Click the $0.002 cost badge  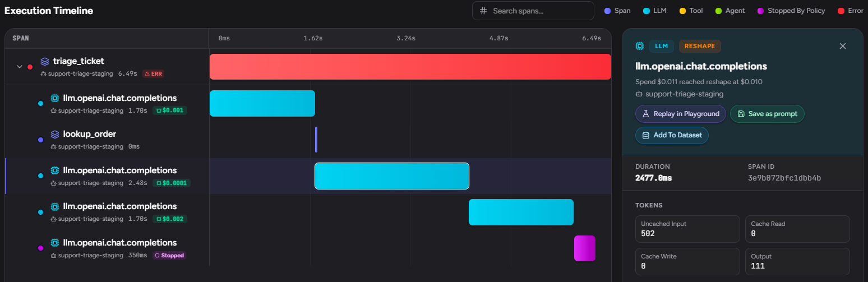[x=169, y=219]
